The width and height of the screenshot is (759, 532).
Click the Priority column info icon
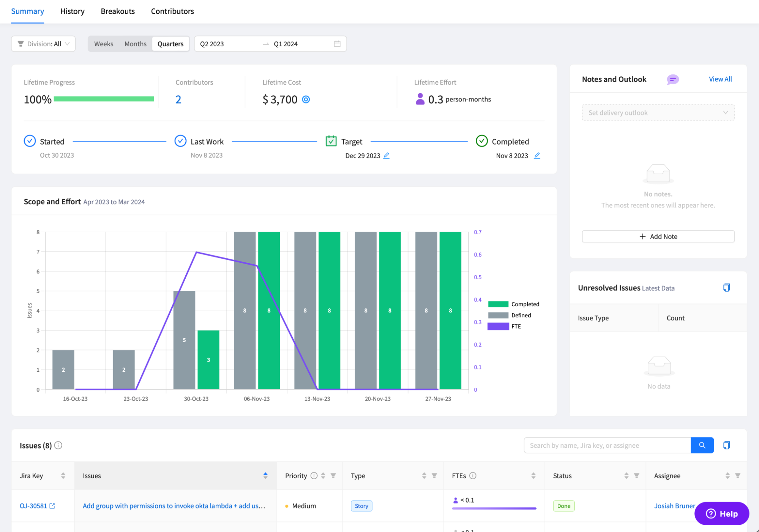point(314,476)
